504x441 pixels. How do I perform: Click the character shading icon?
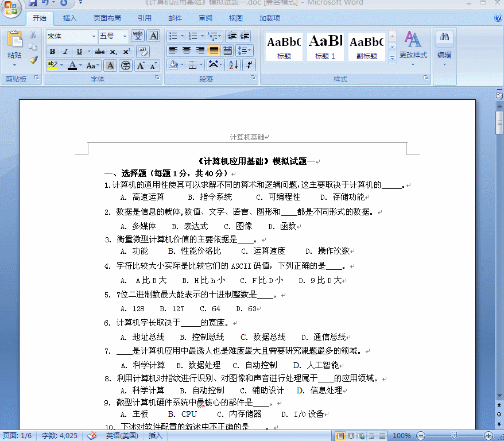(x=110, y=65)
